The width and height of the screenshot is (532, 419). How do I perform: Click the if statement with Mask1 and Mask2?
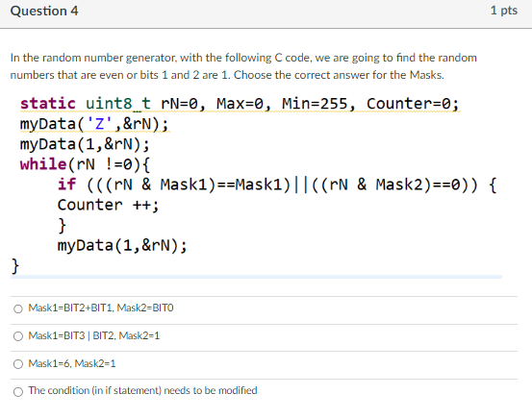tap(277, 185)
